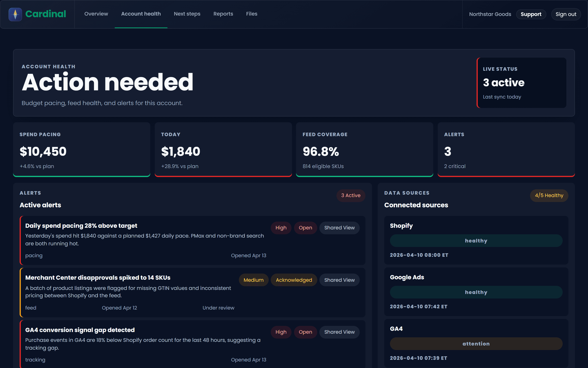Click Opened Apr 13 on spend pacing alert
Viewport: 588px width, 368px height.
tap(248, 256)
